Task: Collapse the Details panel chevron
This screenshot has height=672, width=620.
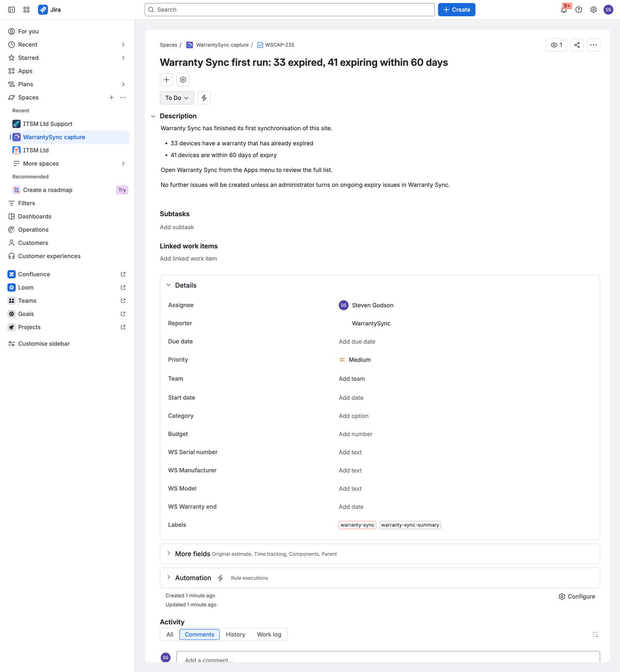Action: click(x=169, y=285)
